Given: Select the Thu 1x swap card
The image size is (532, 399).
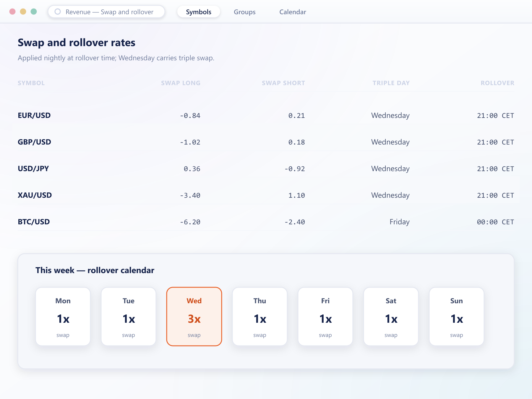Looking at the screenshot, I should [x=260, y=316].
